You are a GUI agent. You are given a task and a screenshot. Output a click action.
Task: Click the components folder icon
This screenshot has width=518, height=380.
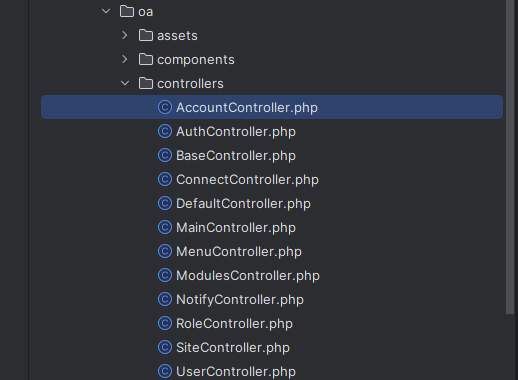coord(146,59)
